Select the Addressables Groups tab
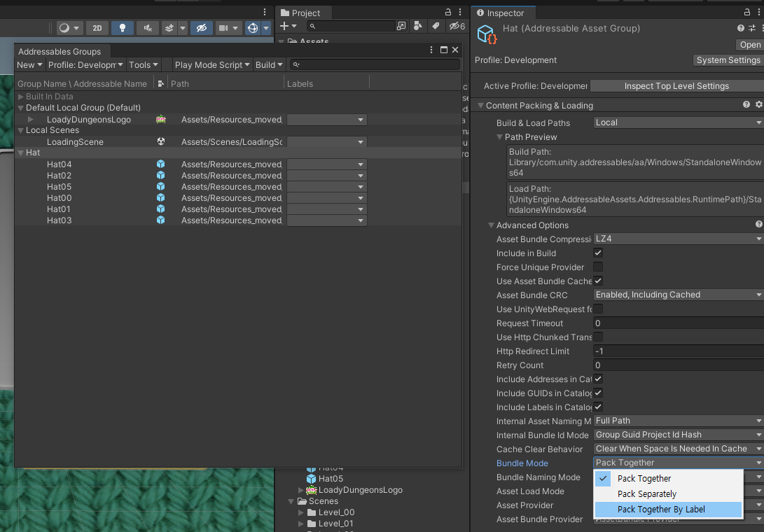The width and height of the screenshot is (764, 532). 60,51
